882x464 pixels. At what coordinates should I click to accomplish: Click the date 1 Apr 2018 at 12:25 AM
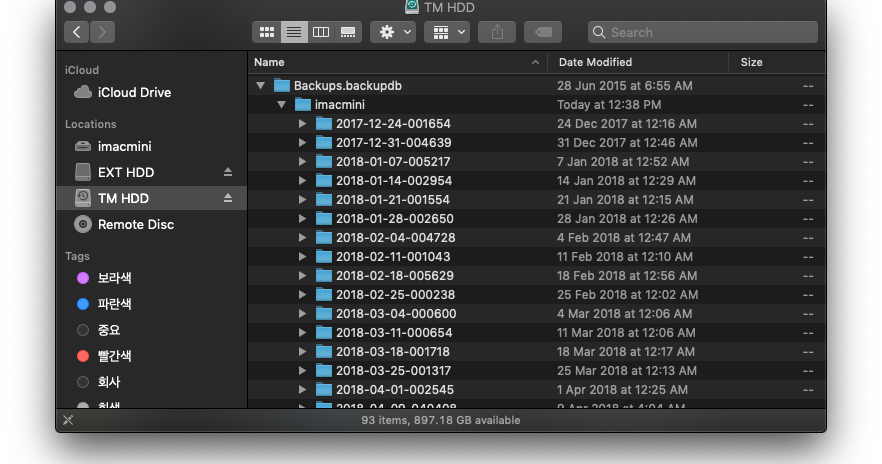point(622,390)
